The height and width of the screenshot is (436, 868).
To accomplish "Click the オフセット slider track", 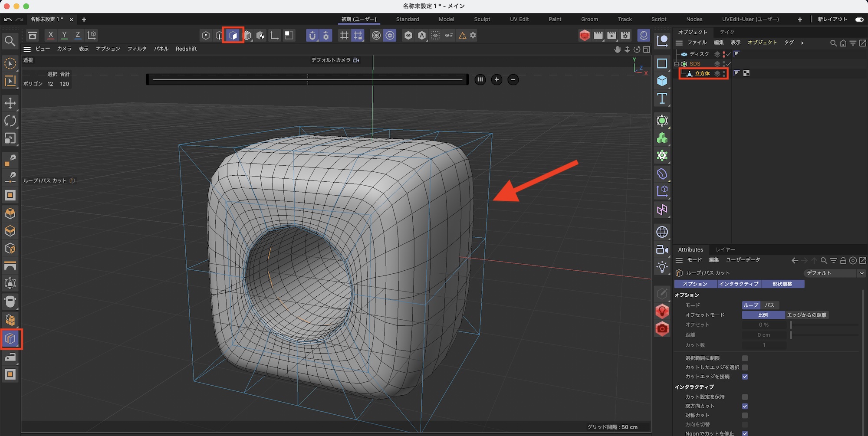I will pyautogui.click(x=825, y=325).
